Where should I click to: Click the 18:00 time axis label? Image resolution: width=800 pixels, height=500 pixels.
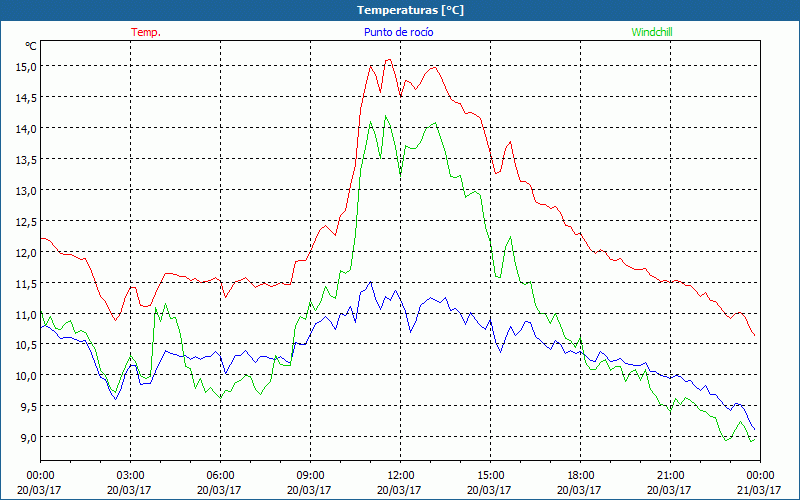[581, 476]
